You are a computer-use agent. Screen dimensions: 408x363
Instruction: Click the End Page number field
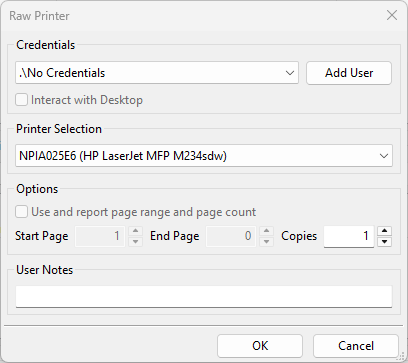[x=231, y=236]
